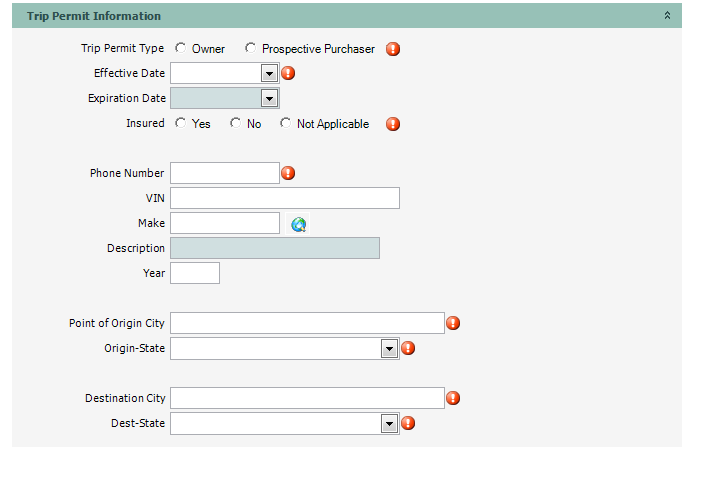724x478 pixels.
Task: Click the Effective Date error icon
Action: (288, 73)
